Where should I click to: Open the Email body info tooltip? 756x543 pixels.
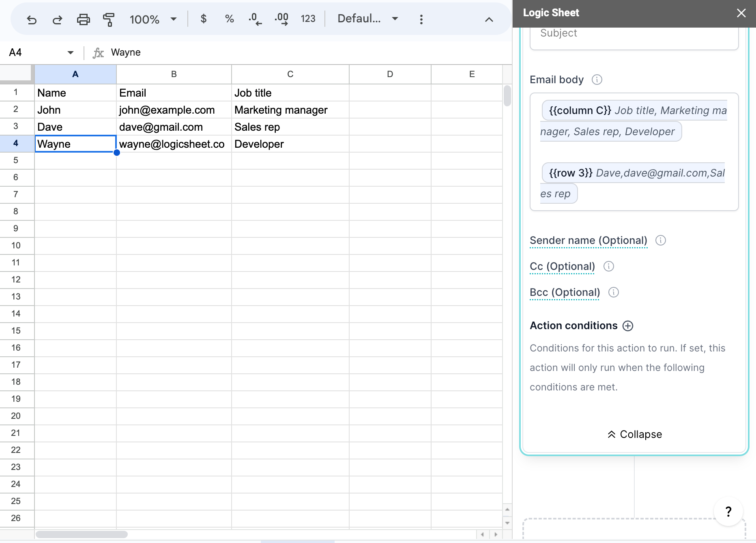coord(597,80)
